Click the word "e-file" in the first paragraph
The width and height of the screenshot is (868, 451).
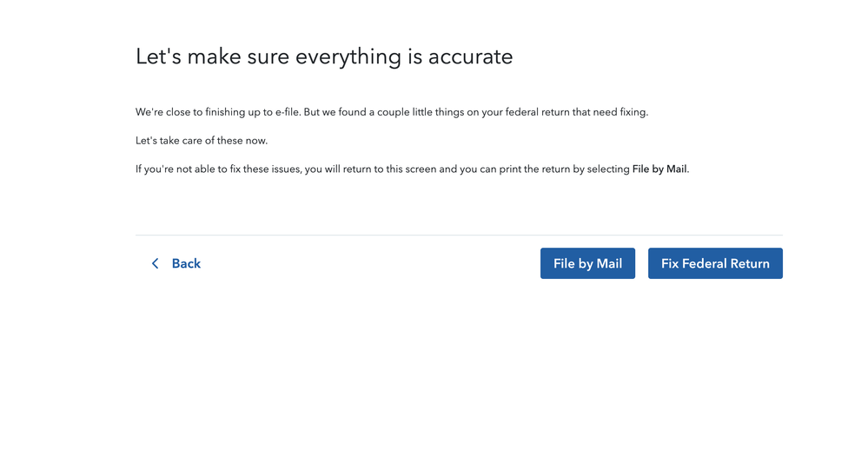pyautogui.click(x=288, y=112)
